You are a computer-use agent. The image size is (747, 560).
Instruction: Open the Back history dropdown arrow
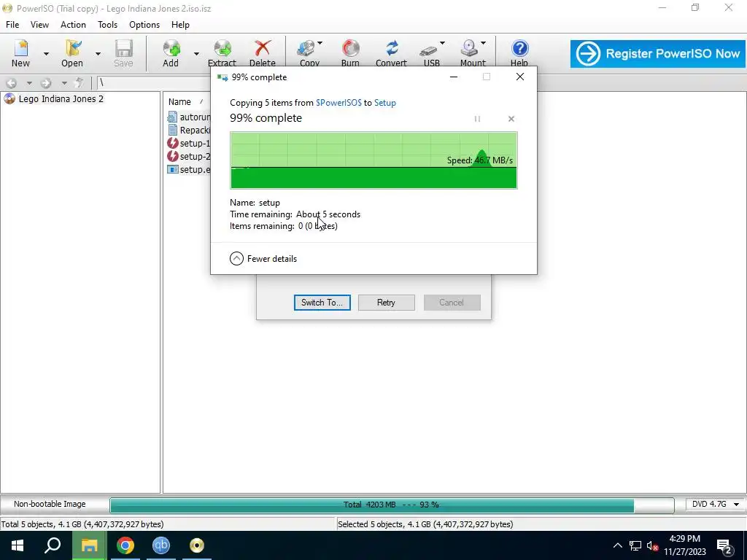point(29,83)
